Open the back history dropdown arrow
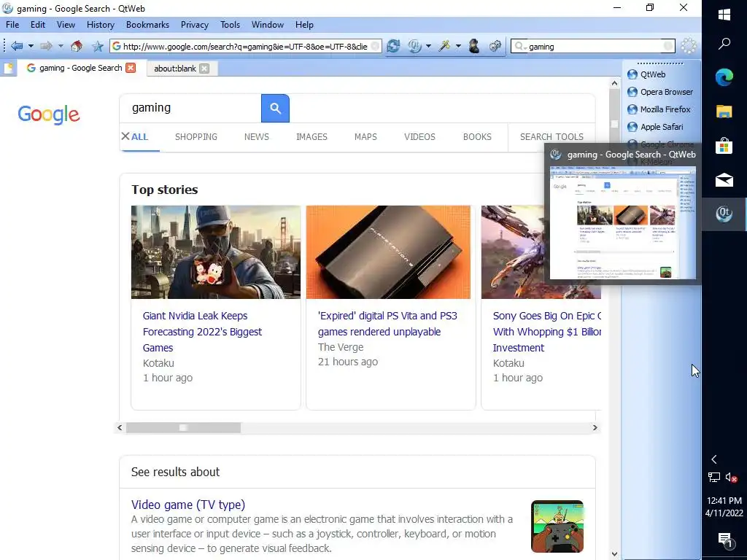The height and width of the screenshot is (560, 747). click(31, 46)
